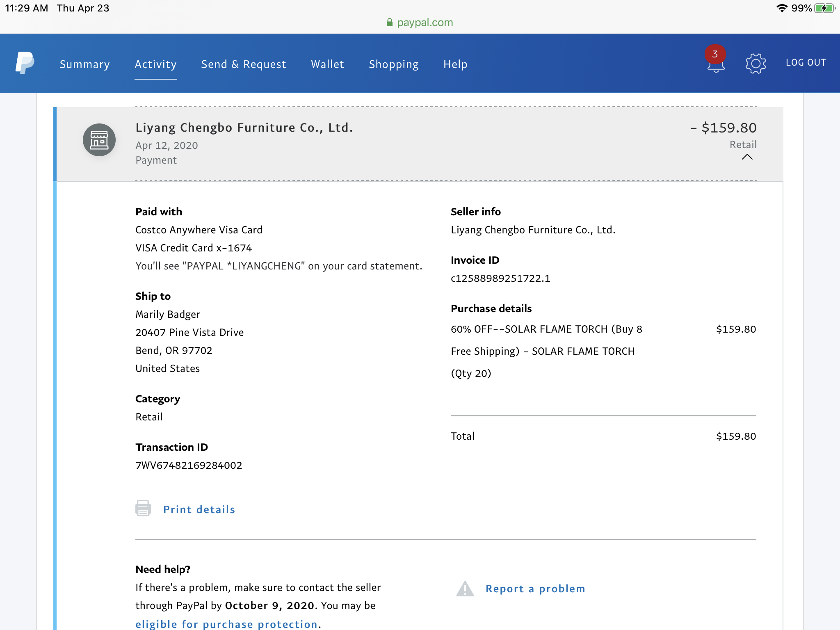Open the Activity tab

pos(156,64)
